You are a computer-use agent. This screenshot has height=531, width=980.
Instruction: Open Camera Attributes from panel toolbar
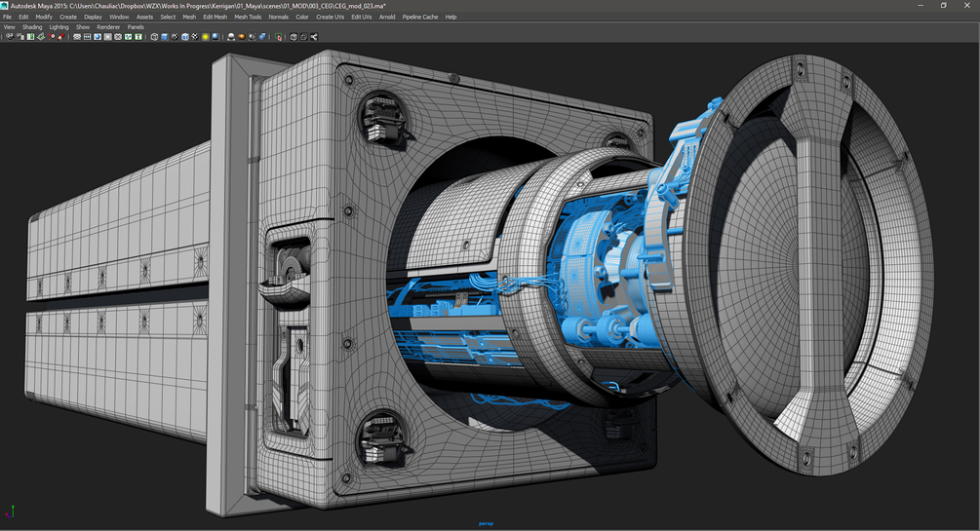pos(20,37)
